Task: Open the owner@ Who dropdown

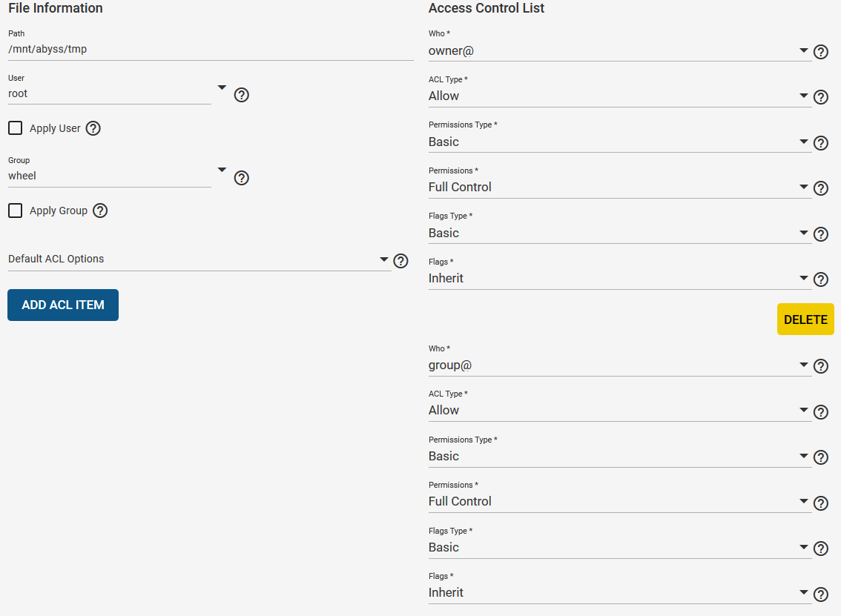Action: (619, 50)
